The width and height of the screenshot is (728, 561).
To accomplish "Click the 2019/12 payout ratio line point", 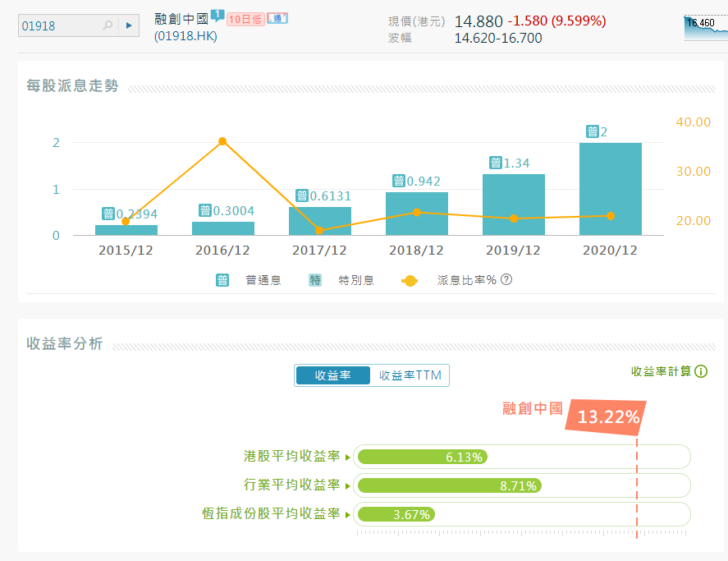I will [x=514, y=218].
